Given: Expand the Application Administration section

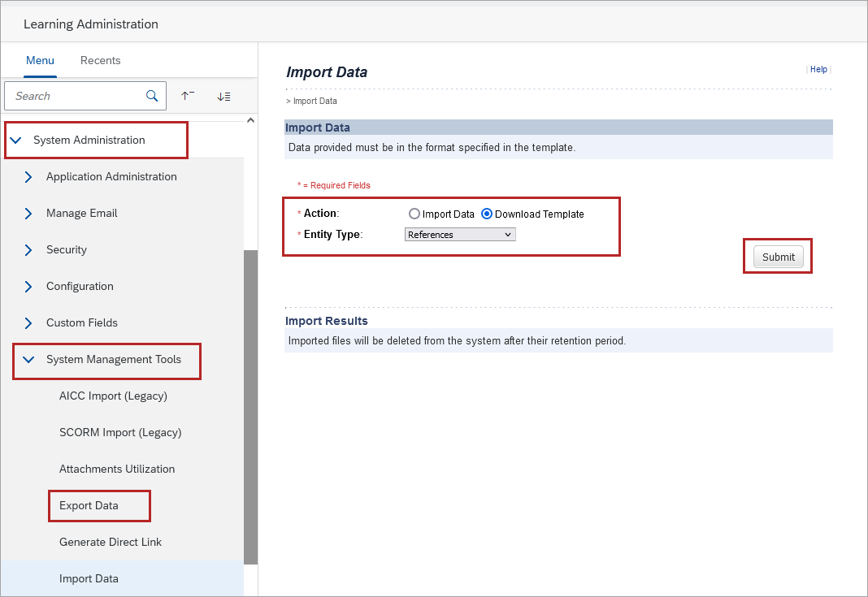Looking at the screenshot, I should pos(28,176).
